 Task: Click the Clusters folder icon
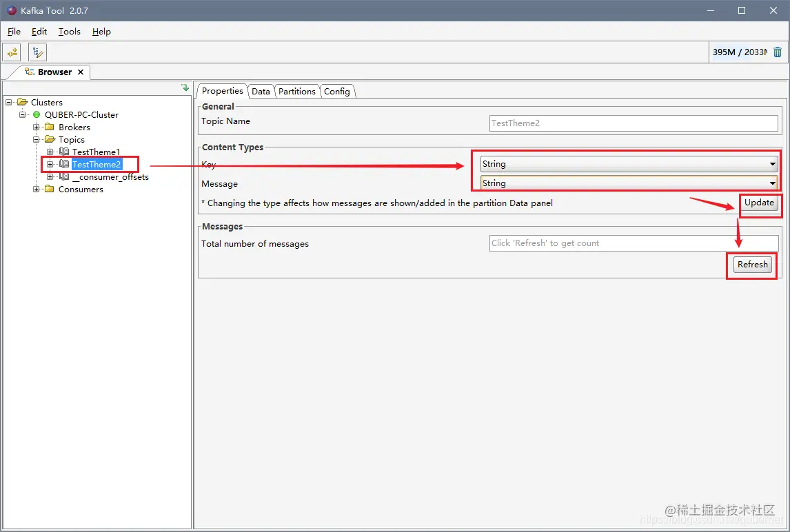[22, 102]
